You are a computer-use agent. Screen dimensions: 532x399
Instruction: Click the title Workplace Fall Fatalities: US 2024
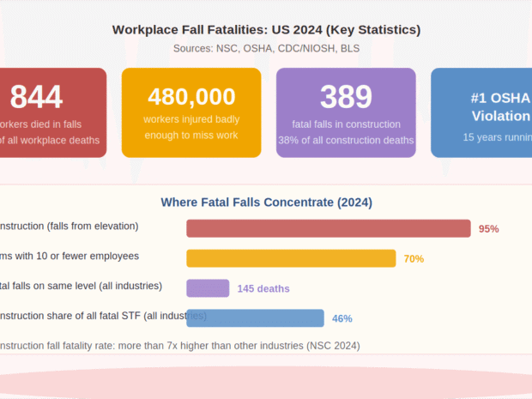click(x=266, y=30)
